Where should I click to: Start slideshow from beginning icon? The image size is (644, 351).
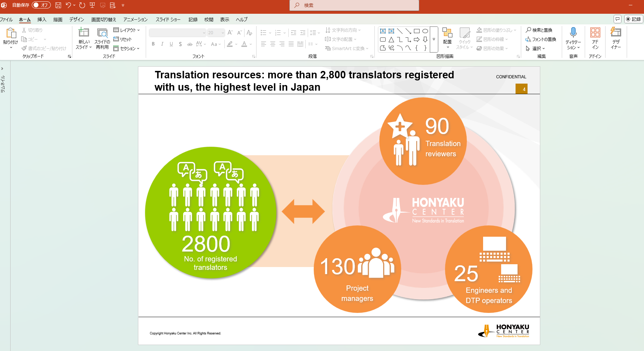92,5
